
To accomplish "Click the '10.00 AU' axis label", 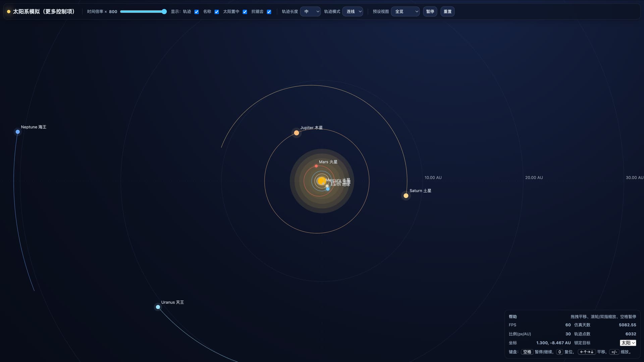I will pos(433,178).
